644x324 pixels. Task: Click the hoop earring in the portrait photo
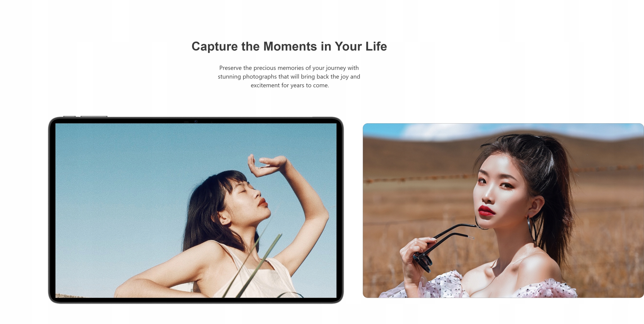[x=533, y=229]
